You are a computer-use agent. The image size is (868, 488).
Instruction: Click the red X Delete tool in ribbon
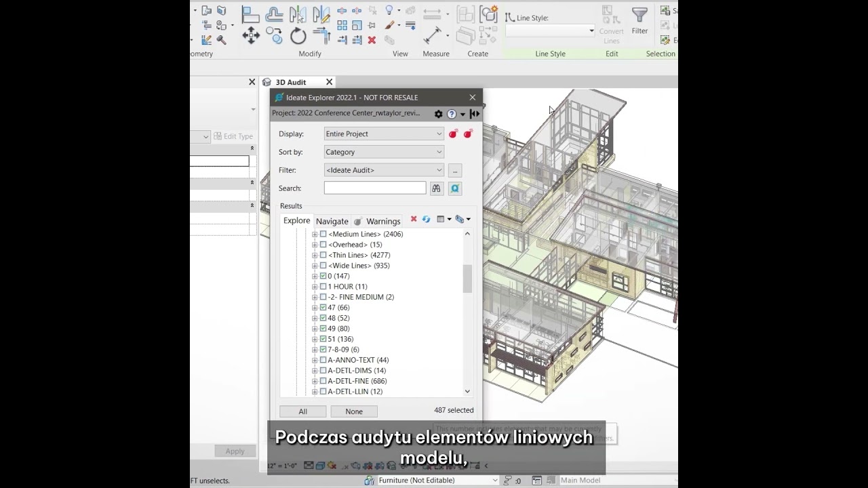[x=372, y=40]
